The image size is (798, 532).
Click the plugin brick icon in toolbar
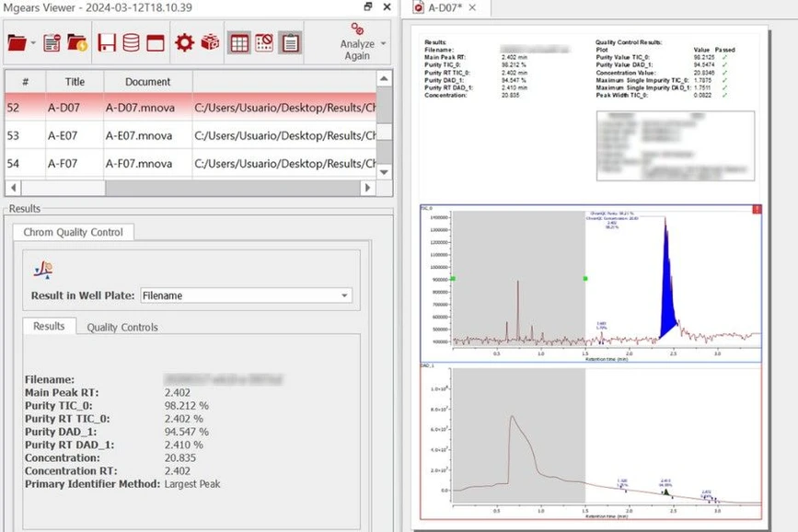[212, 42]
